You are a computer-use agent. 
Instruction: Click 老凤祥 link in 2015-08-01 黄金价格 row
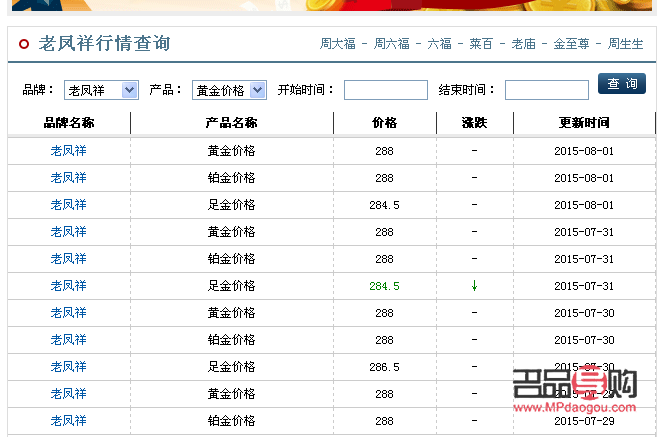click(69, 151)
